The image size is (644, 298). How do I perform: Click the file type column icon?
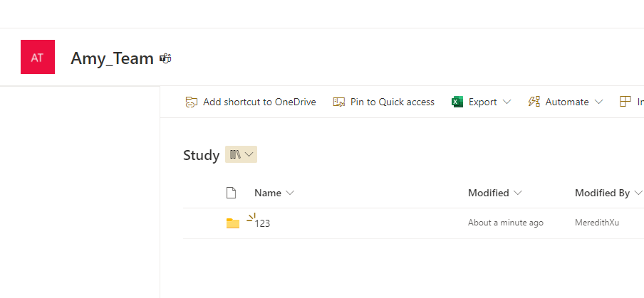click(x=232, y=193)
